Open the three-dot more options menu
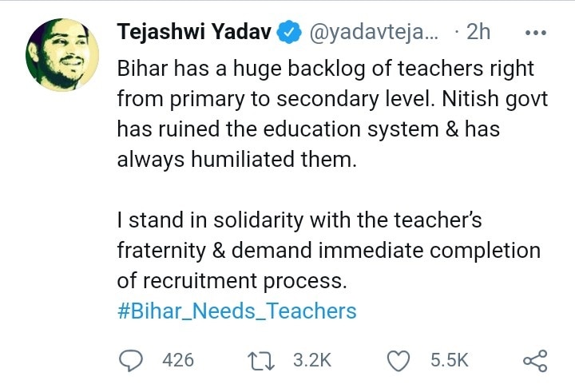Image resolution: width=575 pixels, height=392 pixels. pyautogui.click(x=536, y=33)
